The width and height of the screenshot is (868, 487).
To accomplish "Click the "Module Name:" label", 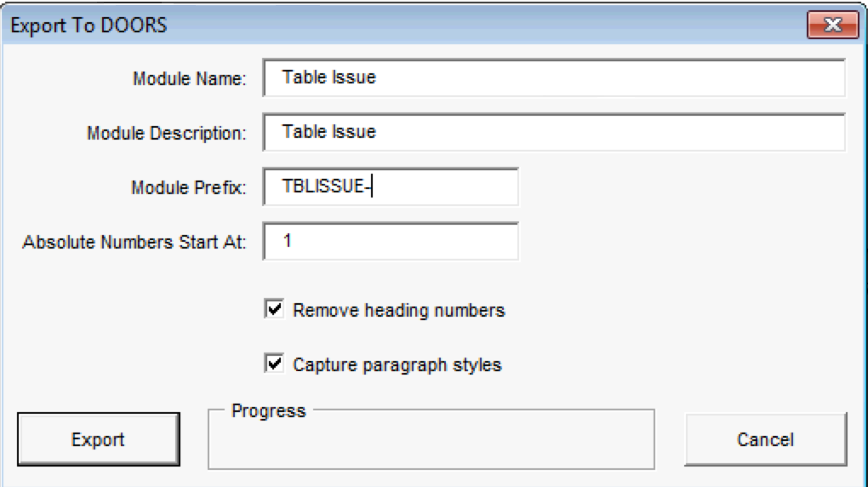I will 189,79.
